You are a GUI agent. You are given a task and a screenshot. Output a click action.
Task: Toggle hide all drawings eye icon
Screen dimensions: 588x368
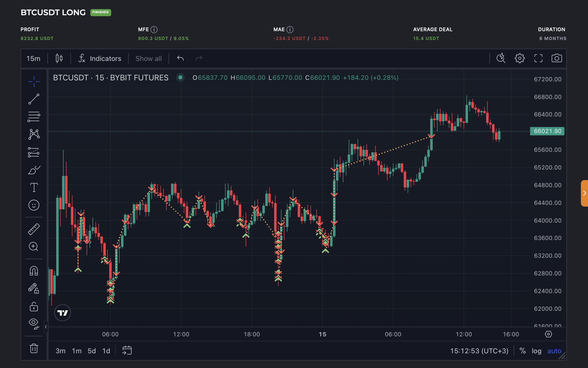click(34, 324)
